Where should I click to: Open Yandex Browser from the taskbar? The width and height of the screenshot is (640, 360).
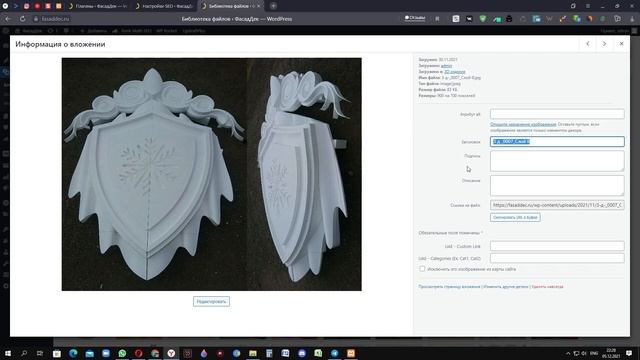(171, 353)
